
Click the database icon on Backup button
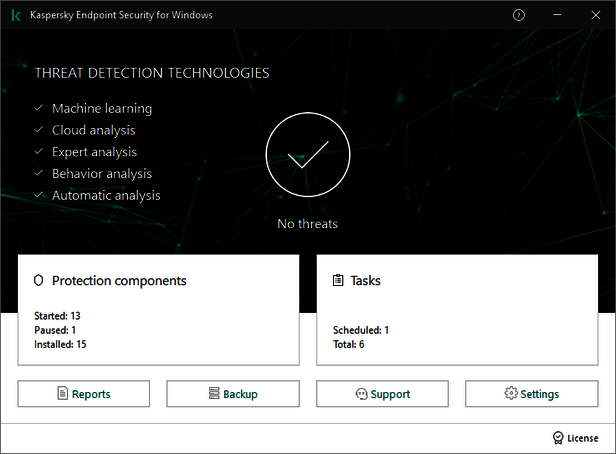point(214,394)
